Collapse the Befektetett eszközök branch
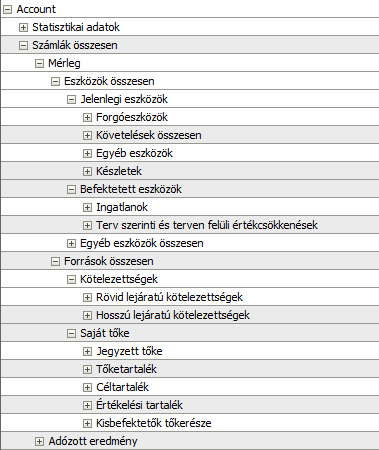379x450 pixels. coord(71,189)
